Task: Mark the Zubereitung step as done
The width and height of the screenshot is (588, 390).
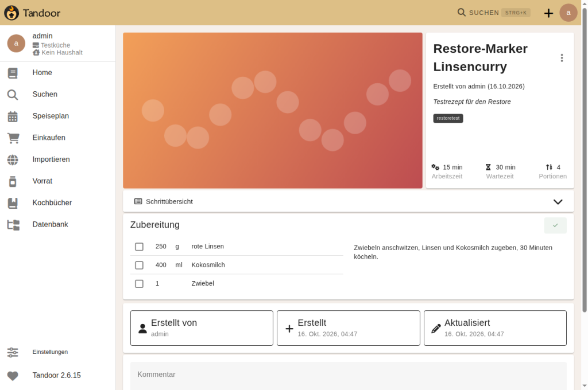Action: 555,225
